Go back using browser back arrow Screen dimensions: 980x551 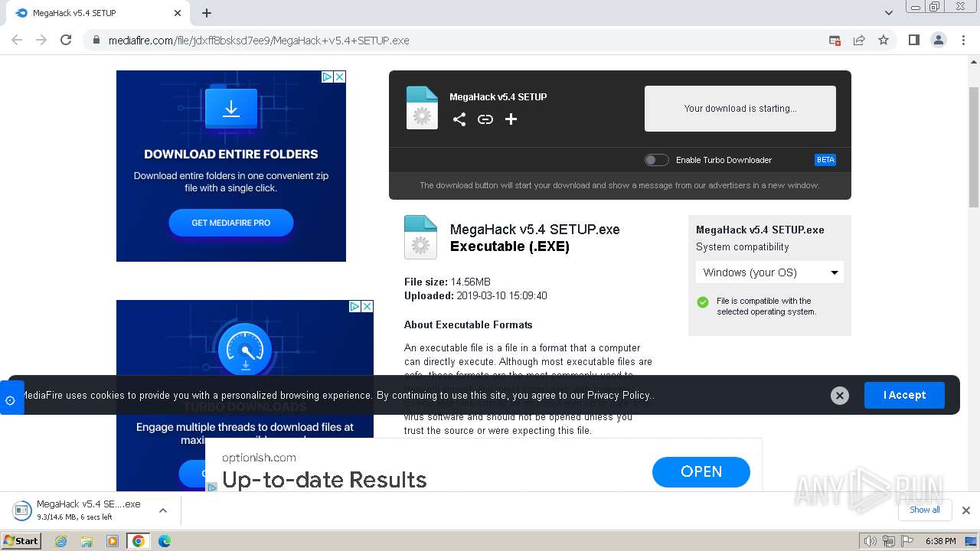[17, 40]
